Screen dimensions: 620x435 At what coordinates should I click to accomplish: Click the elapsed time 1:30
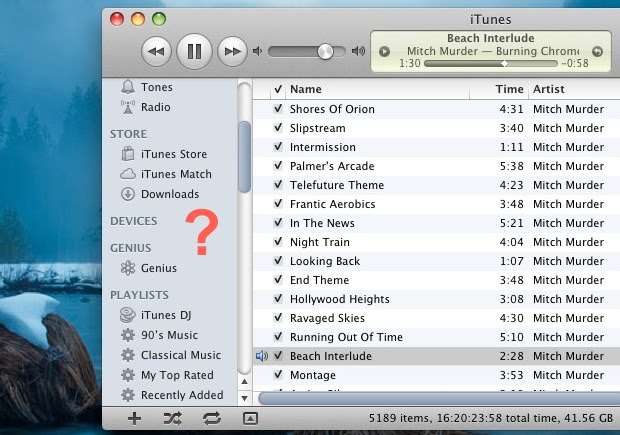click(x=410, y=63)
